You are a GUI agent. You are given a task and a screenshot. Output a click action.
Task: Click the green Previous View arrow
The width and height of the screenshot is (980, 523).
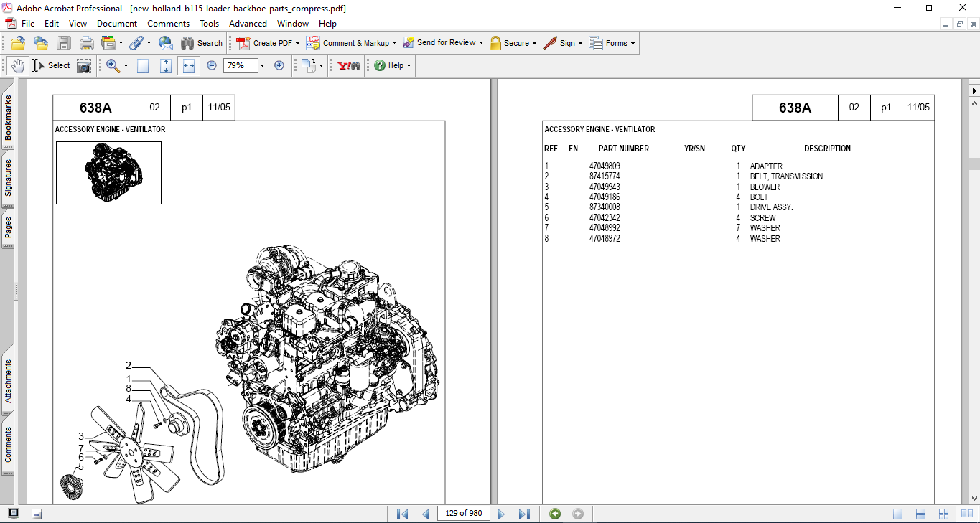(x=555, y=514)
